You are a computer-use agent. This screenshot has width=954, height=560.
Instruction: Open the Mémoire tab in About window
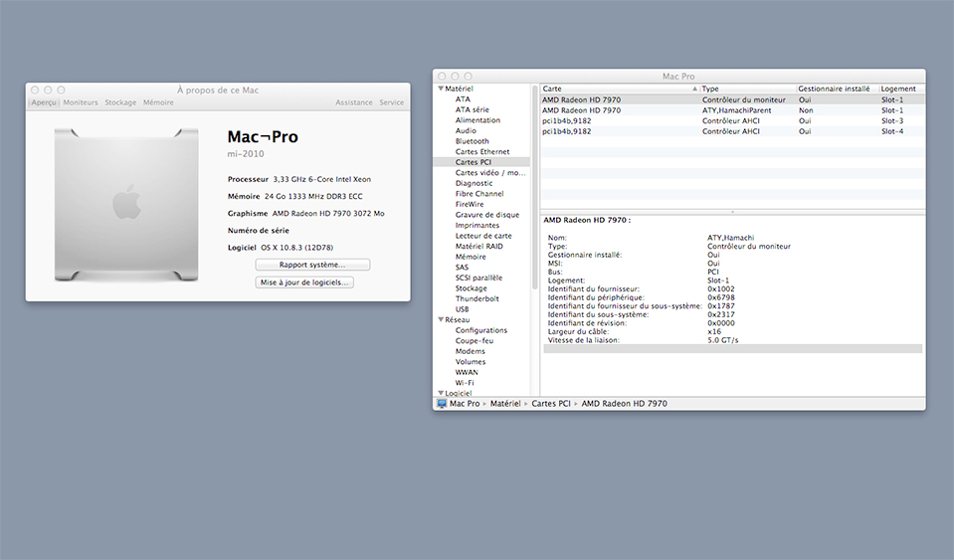[x=158, y=102]
